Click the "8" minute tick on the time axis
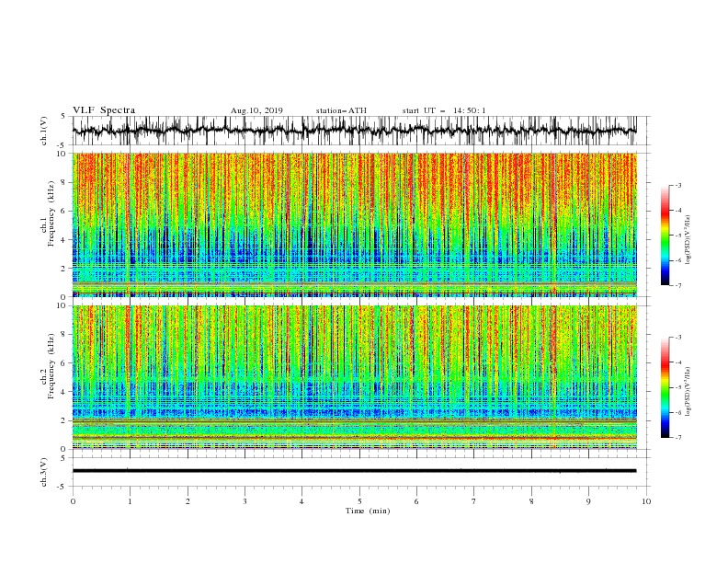This screenshot has width=728, height=563. coord(531,501)
